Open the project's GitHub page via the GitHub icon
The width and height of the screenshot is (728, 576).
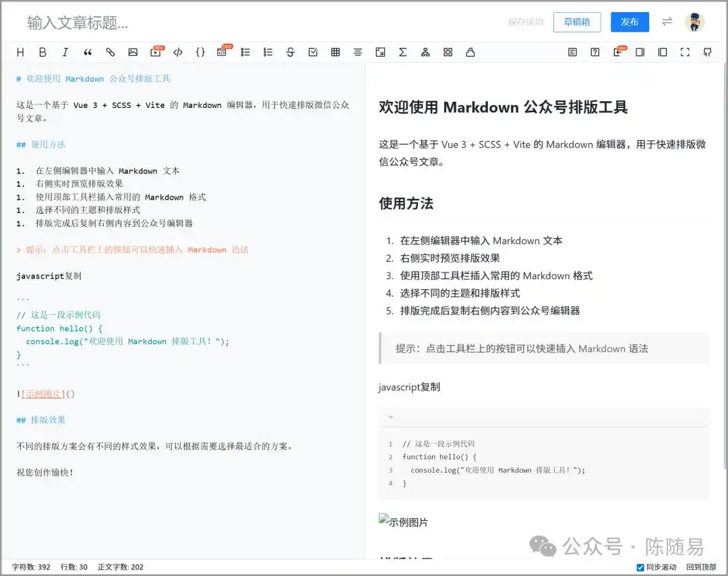tap(707, 52)
